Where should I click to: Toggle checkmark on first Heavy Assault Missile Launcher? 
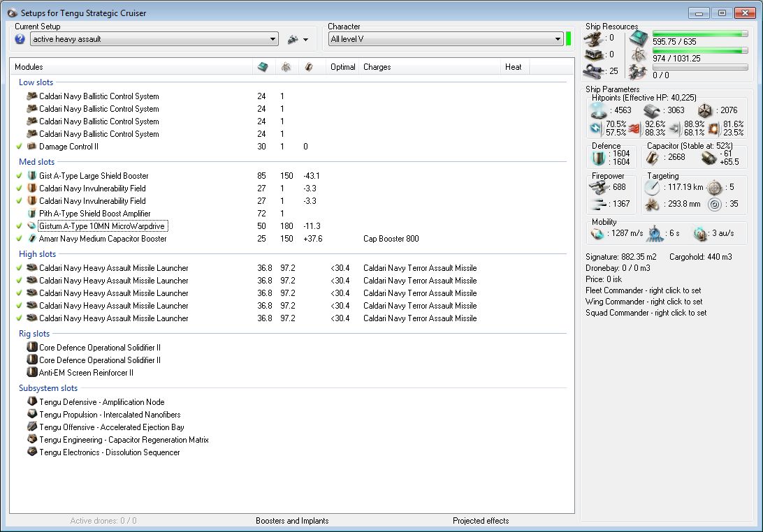click(x=19, y=268)
